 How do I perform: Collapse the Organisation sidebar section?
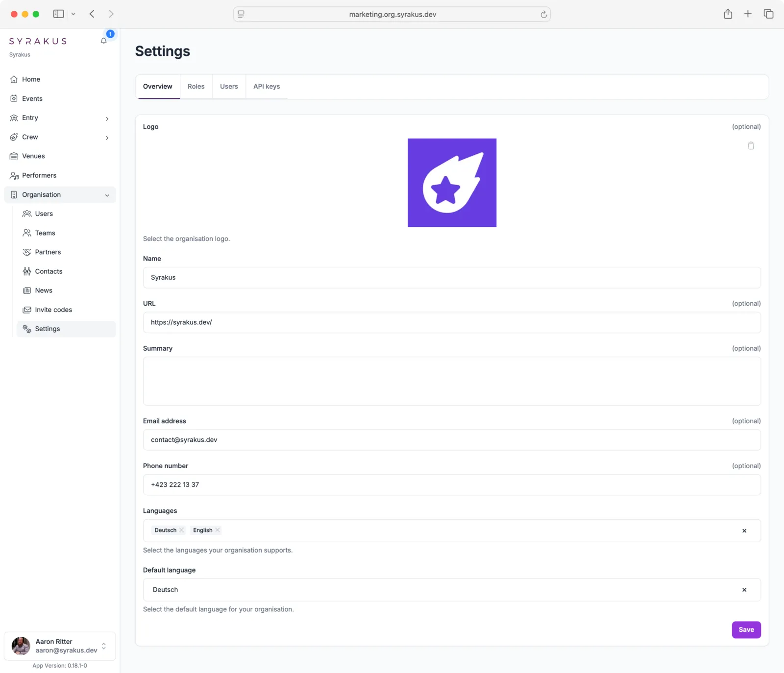point(107,195)
